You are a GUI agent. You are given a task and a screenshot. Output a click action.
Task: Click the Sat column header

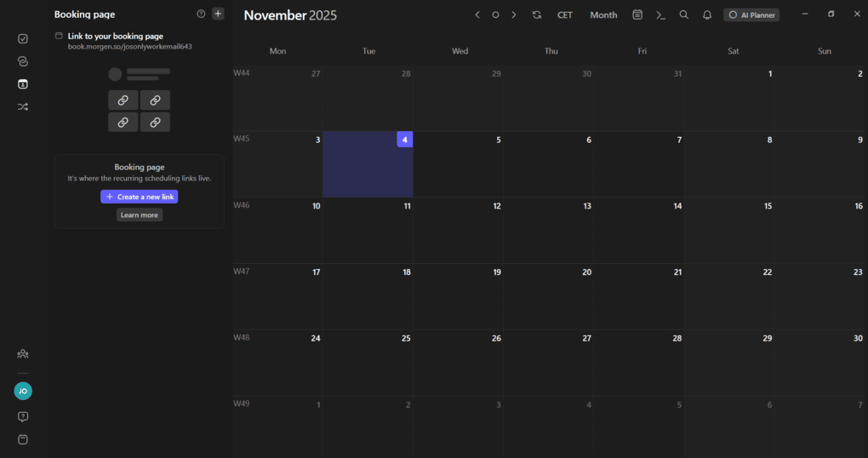coord(733,51)
